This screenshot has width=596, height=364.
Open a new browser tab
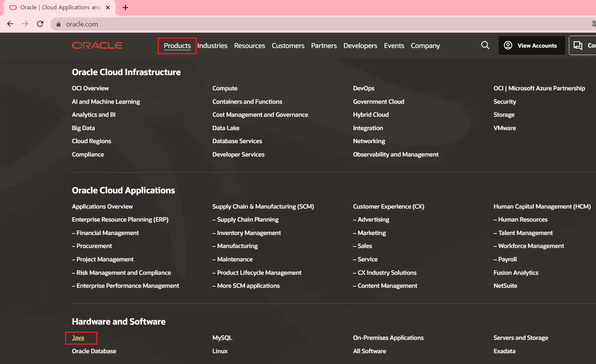126,7
